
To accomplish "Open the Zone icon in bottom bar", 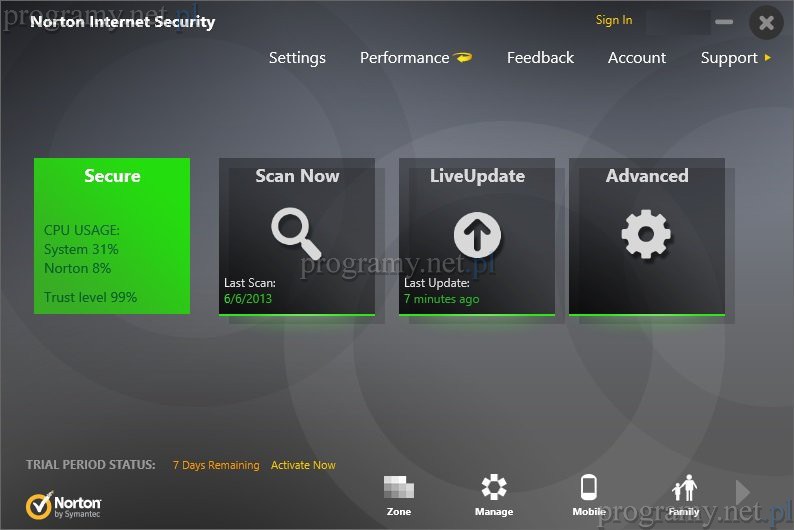I will pos(398,489).
